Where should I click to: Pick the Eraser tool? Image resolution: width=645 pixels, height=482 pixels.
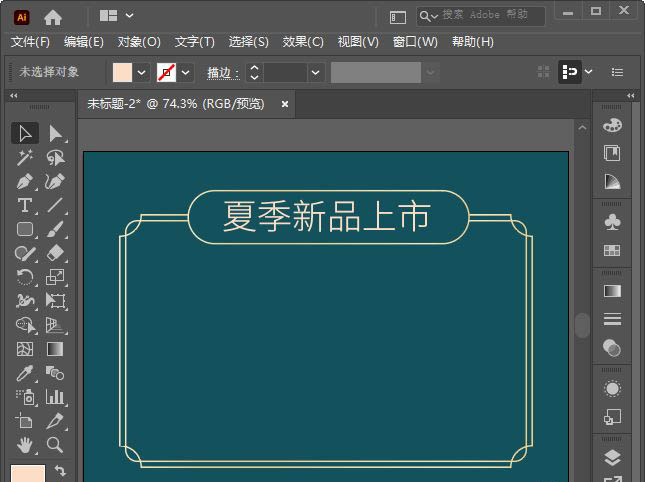[x=56, y=253]
